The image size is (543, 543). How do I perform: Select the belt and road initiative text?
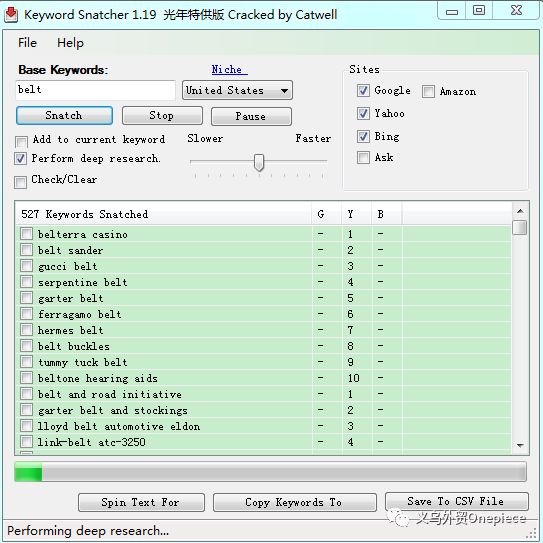tap(110, 394)
